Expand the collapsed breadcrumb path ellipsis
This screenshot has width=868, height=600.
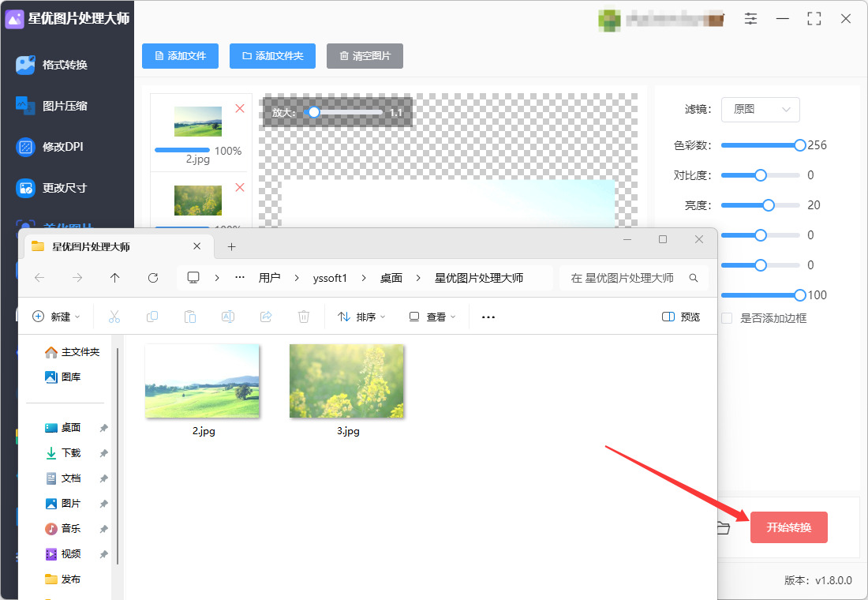click(240, 278)
